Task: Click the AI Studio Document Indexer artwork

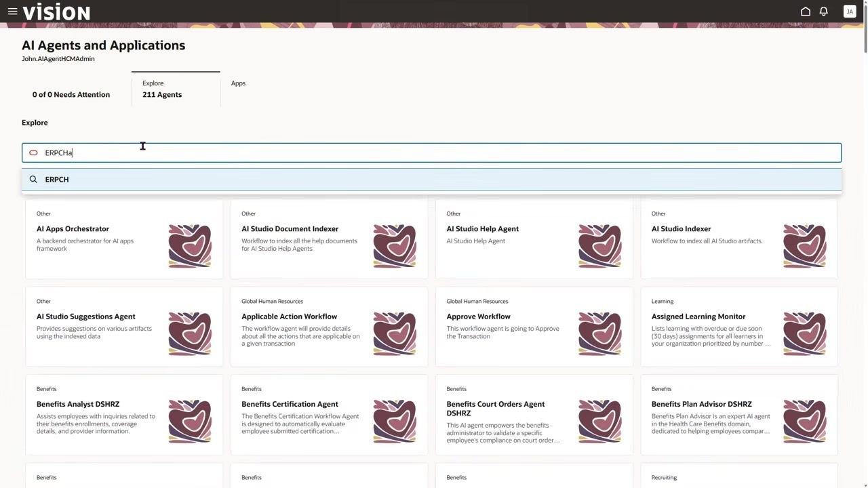Action: click(x=395, y=246)
